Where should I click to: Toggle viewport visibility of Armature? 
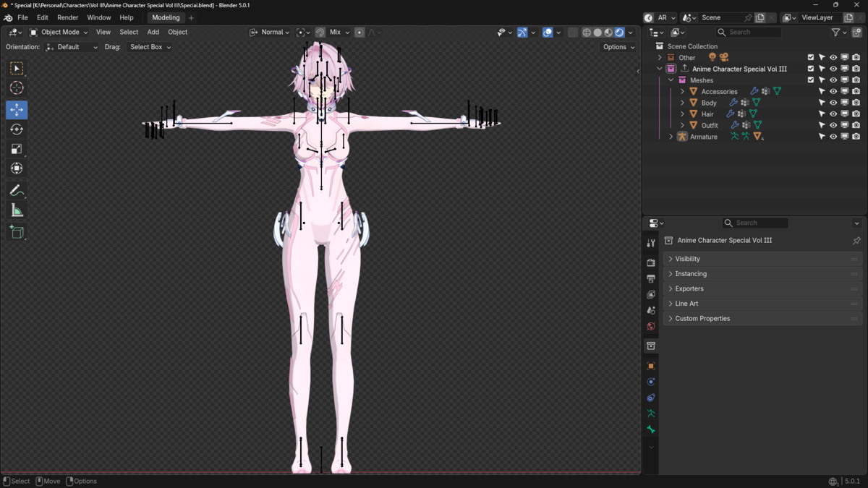click(x=833, y=137)
